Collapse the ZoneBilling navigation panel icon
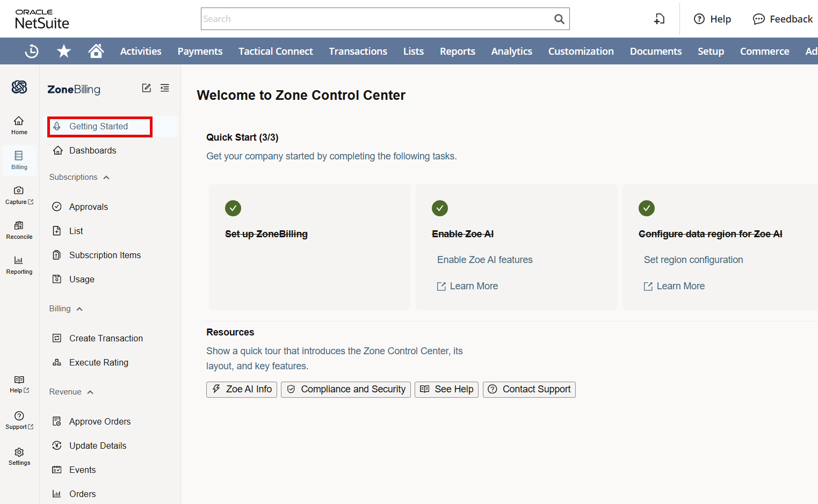Viewport: 818px width, 504px height. click(x=165, y=88)
